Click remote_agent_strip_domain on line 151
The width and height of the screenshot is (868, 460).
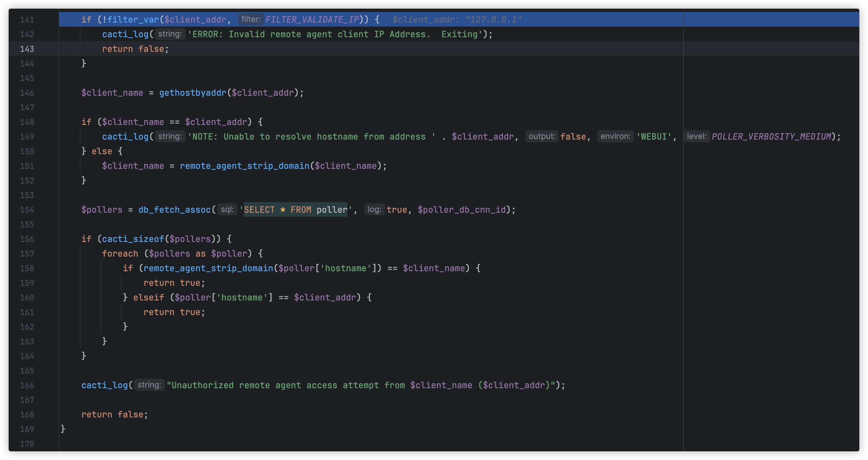[245, 166]
